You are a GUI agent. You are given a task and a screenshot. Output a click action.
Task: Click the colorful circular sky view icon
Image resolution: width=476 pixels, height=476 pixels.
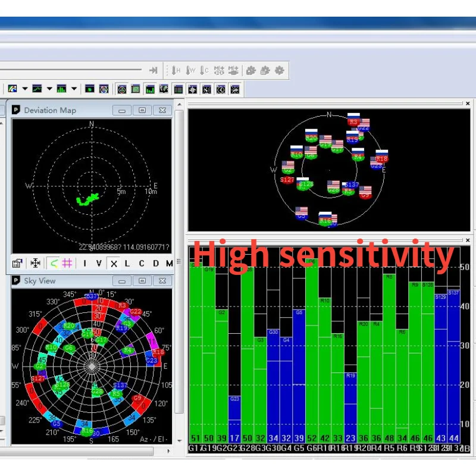(104, 89)
